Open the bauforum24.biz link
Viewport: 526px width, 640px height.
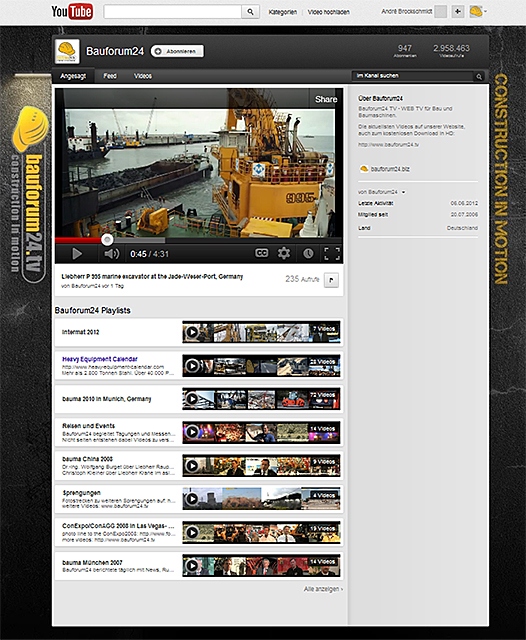pyautogui.click(x=390, y=169)
